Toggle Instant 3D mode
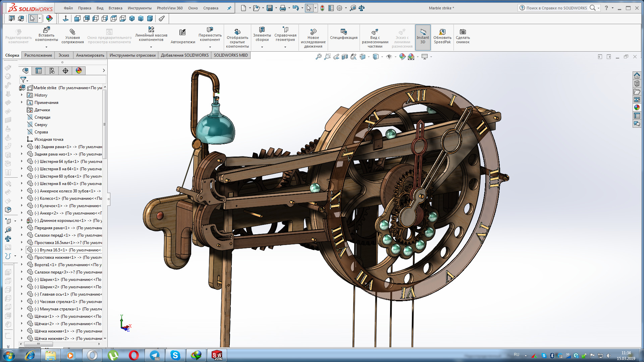 (423, 38)
